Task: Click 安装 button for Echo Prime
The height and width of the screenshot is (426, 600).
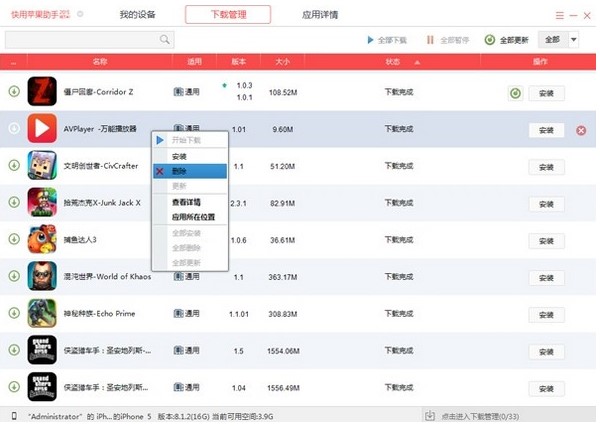Action: [x=546, y=313]
